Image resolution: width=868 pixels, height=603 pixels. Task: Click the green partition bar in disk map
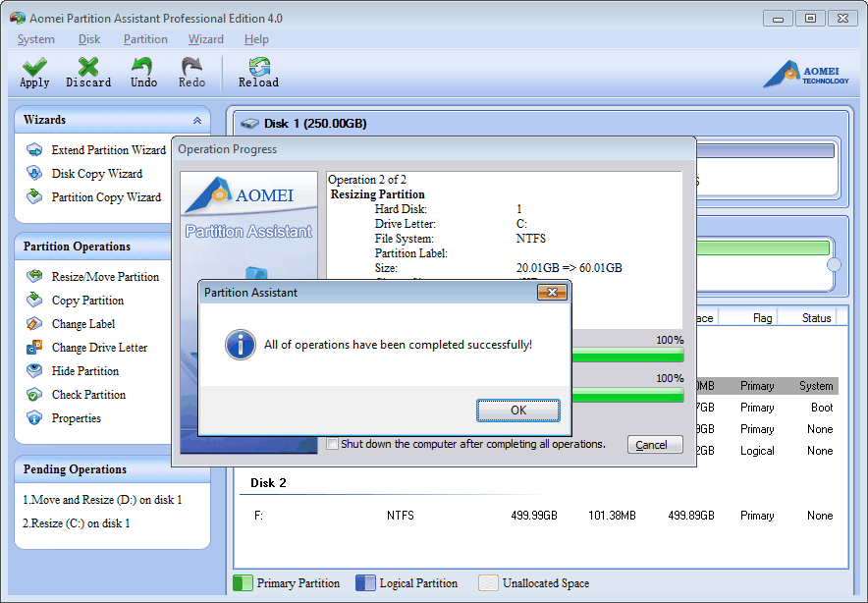763,247
